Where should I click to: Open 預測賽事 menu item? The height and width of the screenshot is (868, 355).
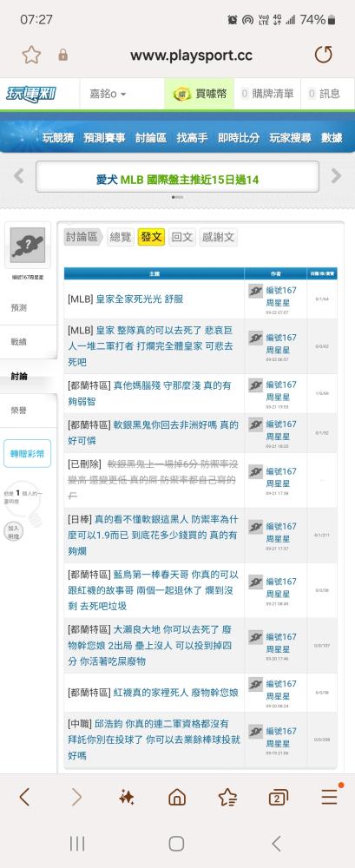click(x=104, y=138)
